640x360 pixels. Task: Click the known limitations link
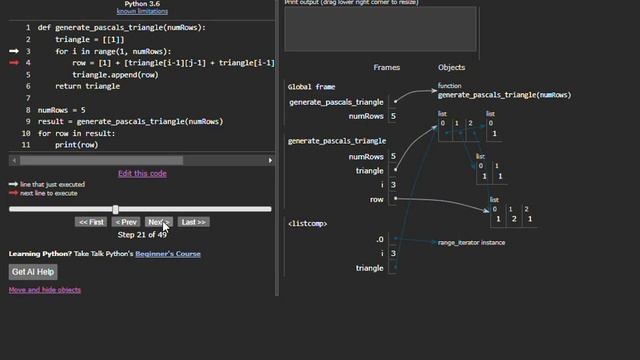click(142, 11)
